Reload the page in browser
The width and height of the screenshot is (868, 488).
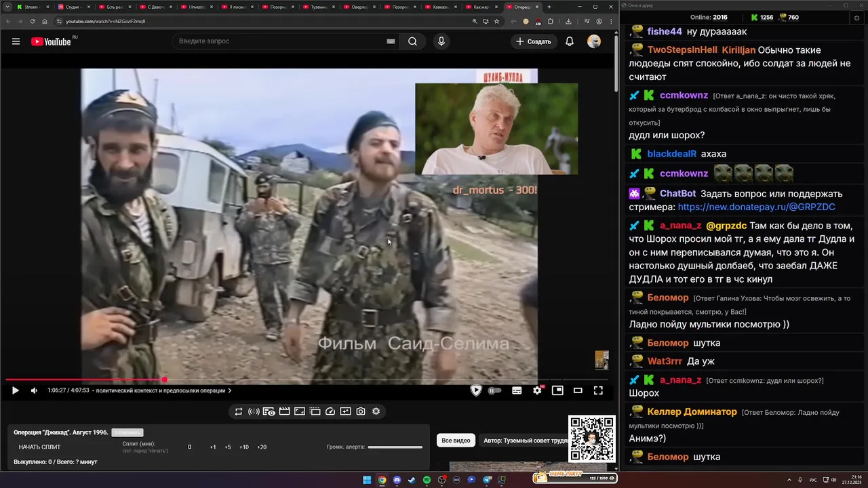[33, 21]
